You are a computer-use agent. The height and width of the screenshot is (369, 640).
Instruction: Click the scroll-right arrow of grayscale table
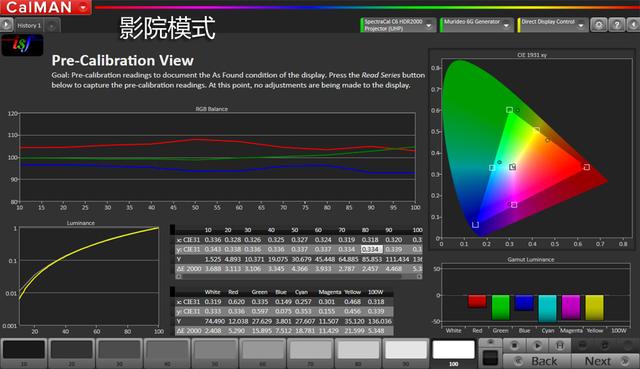419,276
